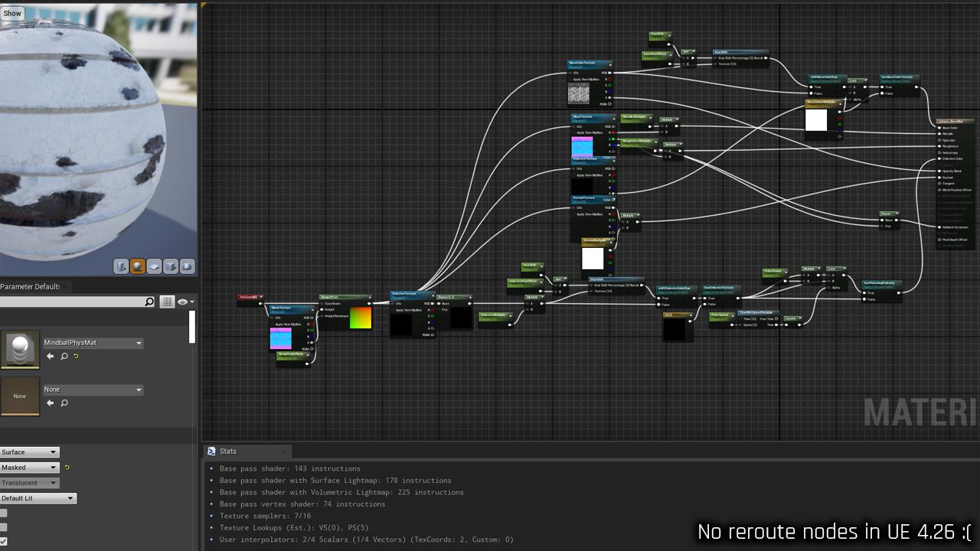The image size is (980, 551).
Task: Click the white BaseColourMultiplier color preview
Action: [x=816, y=120]
